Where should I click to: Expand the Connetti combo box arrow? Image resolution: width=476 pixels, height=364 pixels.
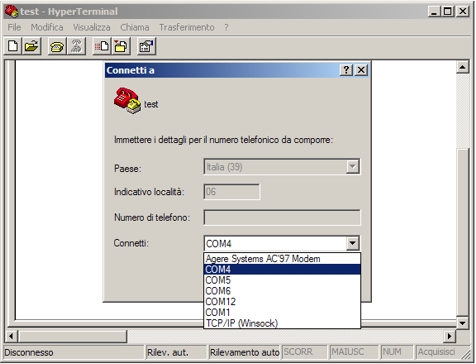coord(352,243)
